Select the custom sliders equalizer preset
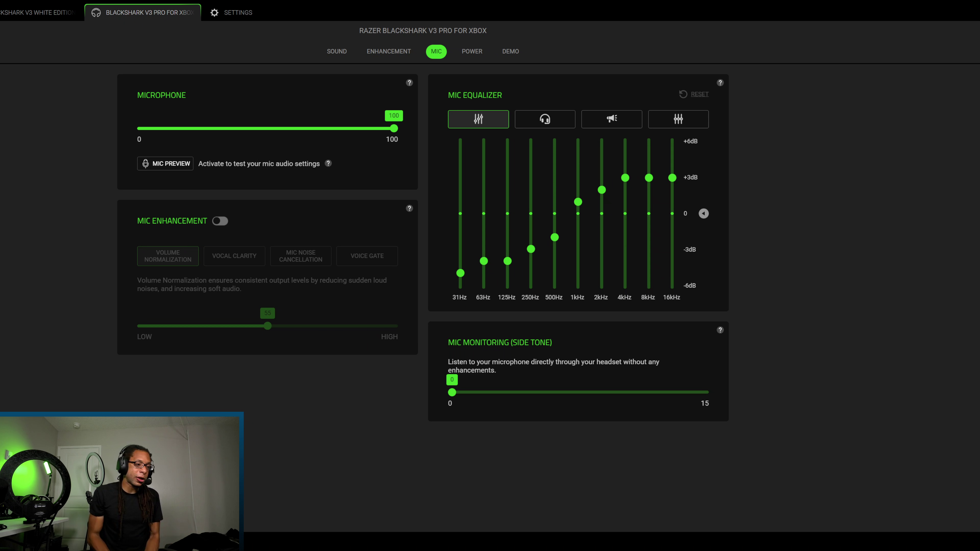Image resolution: width=980 pixels, height=551 pixels. click(678, 119)
